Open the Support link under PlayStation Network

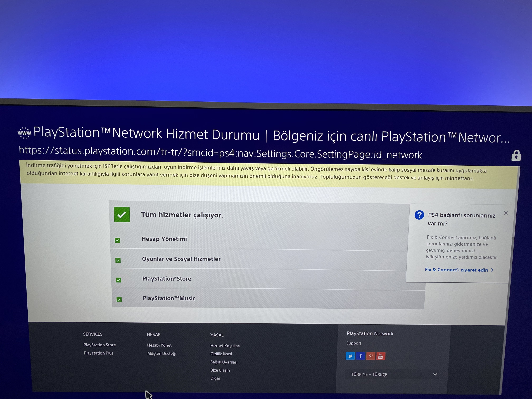pos(353,343)
